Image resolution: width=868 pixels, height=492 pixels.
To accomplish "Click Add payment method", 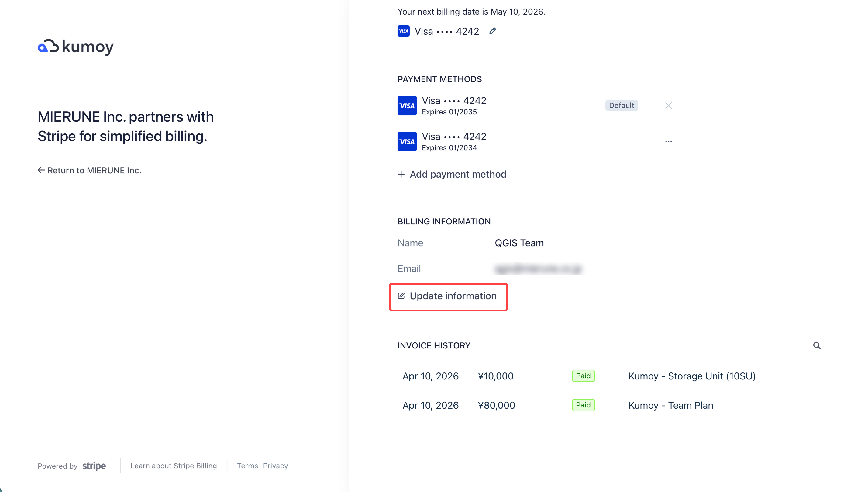I will click(458, 174).
